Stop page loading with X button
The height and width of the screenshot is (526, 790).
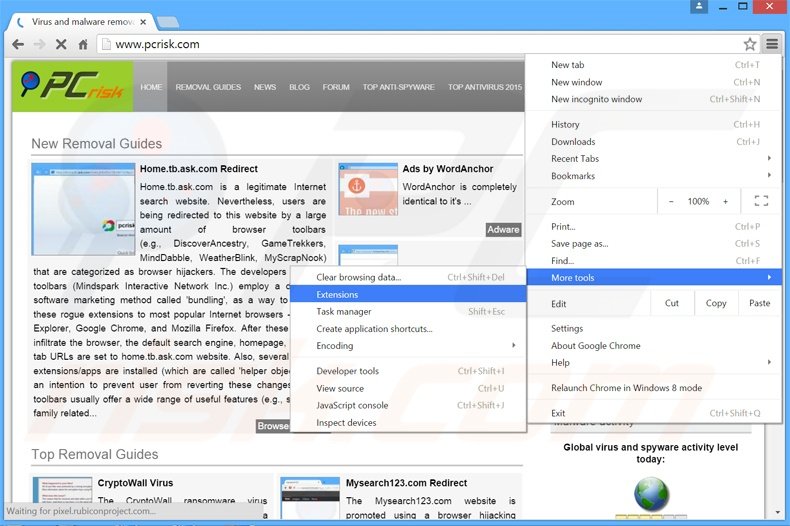(61, 44)
